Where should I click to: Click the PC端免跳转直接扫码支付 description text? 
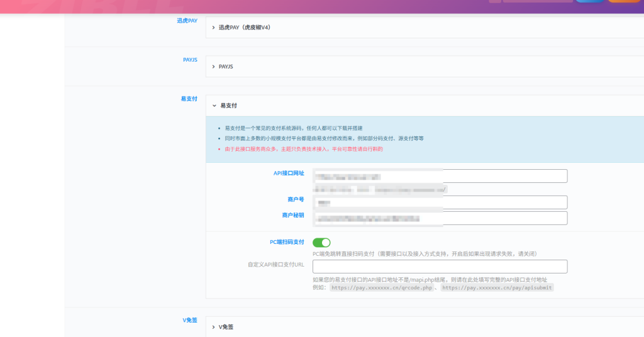[425, 253]
